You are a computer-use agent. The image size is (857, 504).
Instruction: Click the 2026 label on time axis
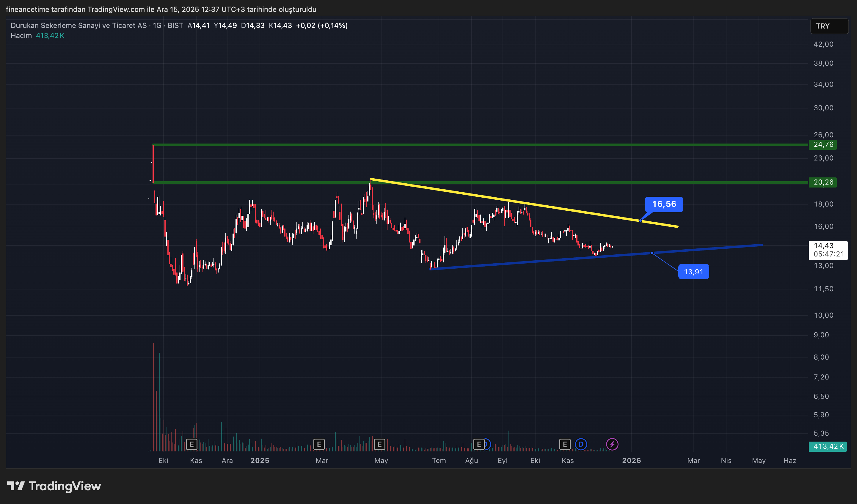(x=631, y=461)
